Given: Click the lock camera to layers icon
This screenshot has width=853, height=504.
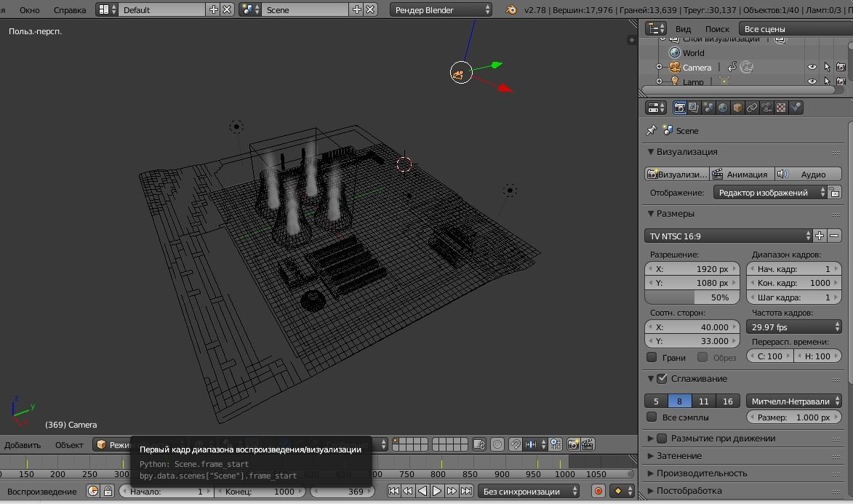Looking at the screenshot, I should coord(478,444).
